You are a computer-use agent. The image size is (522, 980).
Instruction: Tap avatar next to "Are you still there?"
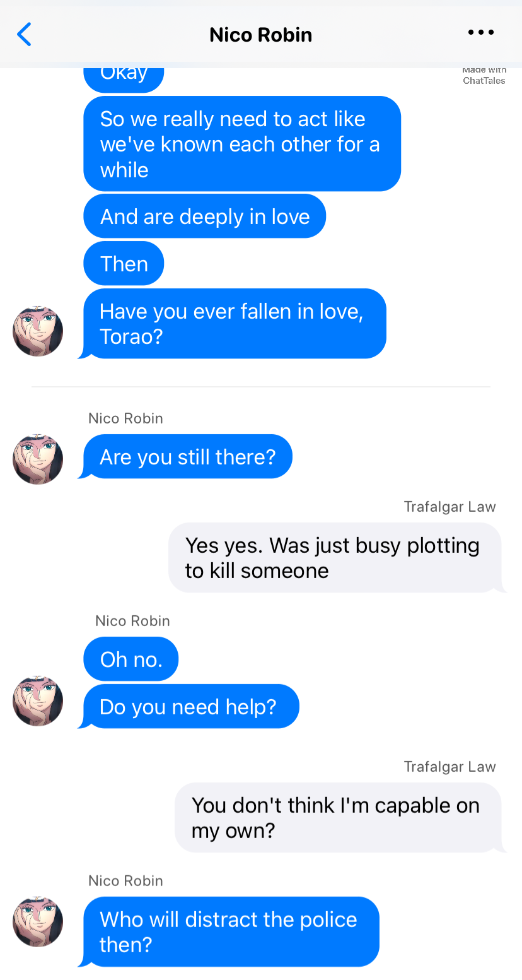(38, 459)
